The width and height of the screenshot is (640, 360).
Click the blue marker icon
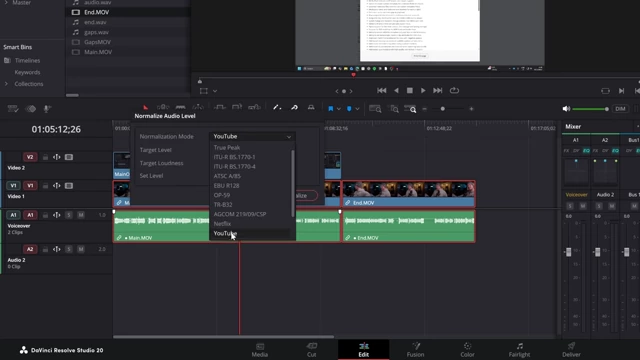coord(349,109)
